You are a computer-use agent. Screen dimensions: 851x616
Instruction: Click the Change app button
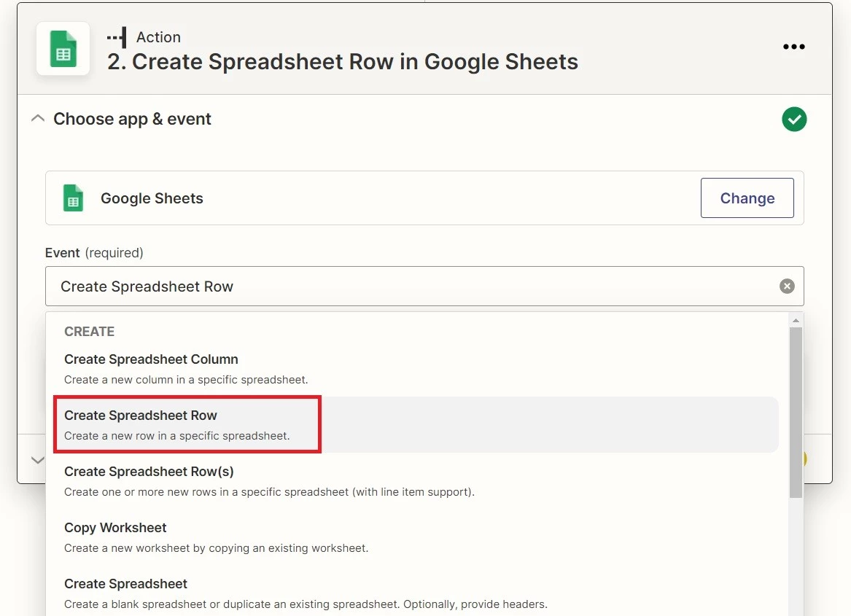click(747, 198)
